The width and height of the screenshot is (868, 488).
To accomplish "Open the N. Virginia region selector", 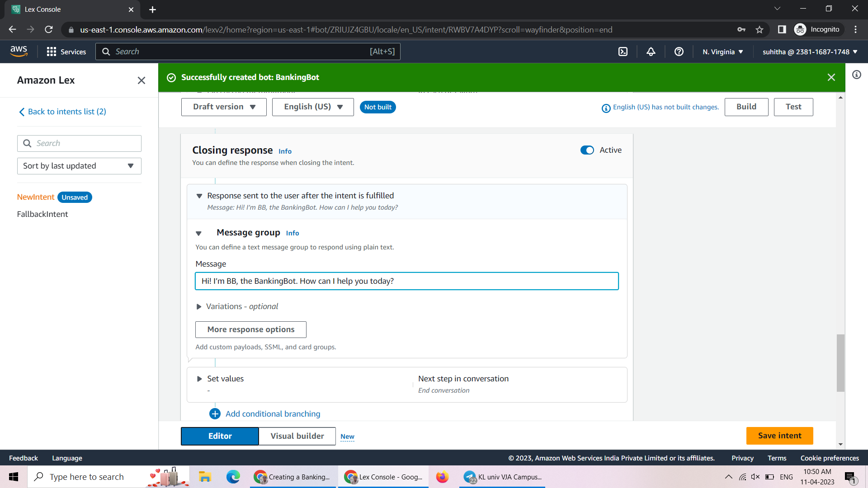I will click(x=722, y=52).
